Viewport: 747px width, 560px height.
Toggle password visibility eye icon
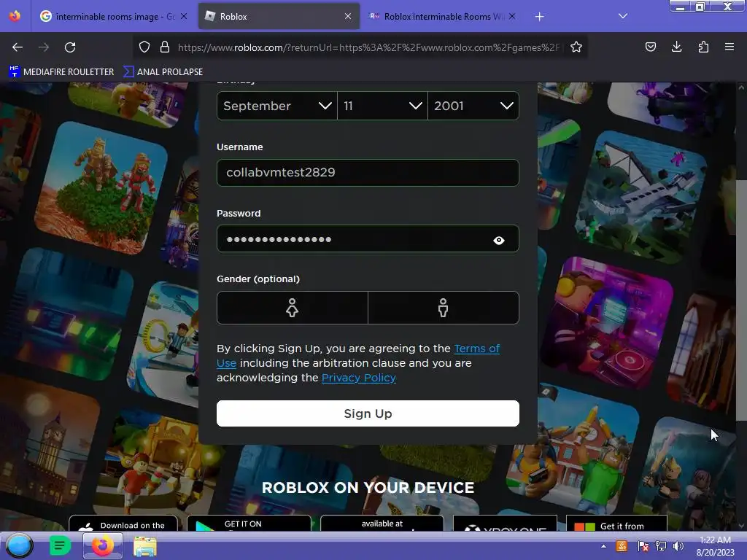coord(499,240)
